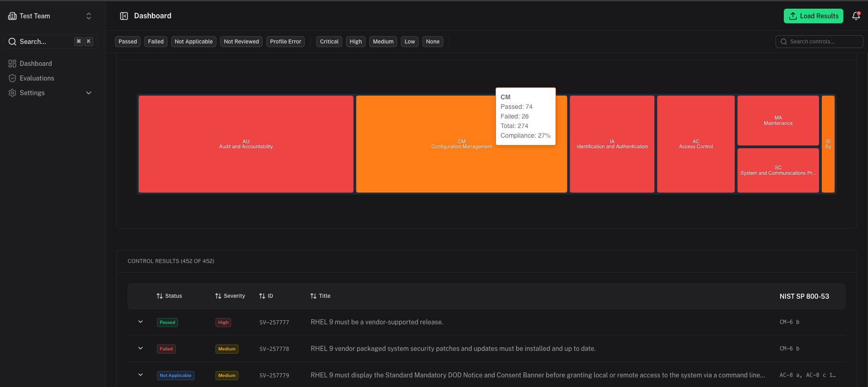Screen dimensions: 868x387
Task: Sort by the Severity column
Action: coord(230,296)
